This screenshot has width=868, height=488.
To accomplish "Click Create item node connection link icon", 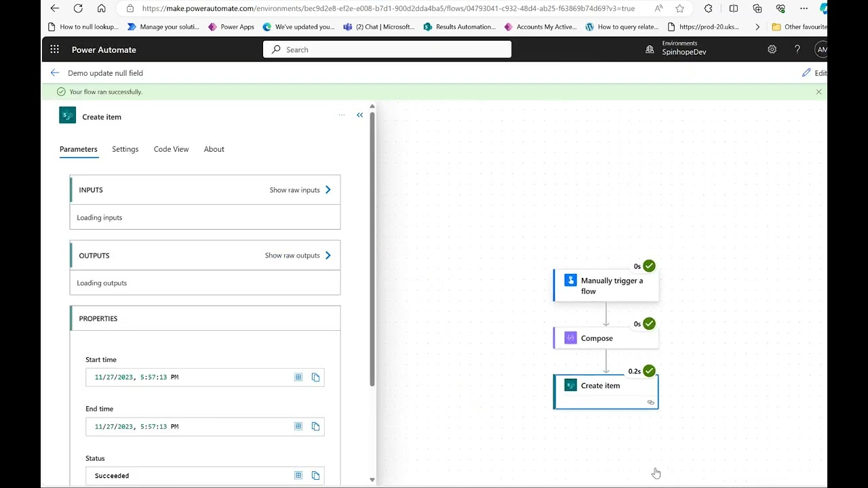I will pos(651,403).
